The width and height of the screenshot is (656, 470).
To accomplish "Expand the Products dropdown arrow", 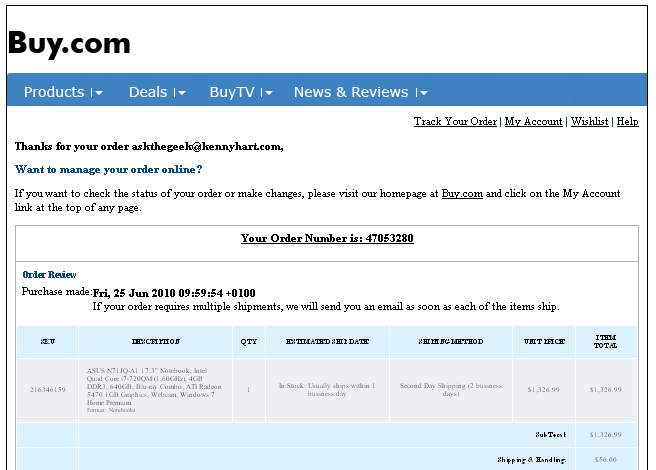I will pyautogui.click(x=98, y=93).
